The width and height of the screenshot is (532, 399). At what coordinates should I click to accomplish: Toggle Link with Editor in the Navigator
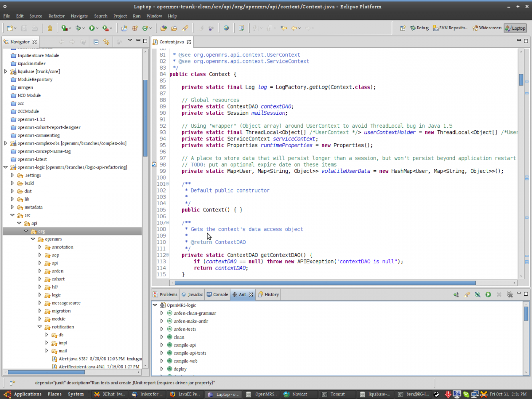pyautogui.click(x=106, y=42)
